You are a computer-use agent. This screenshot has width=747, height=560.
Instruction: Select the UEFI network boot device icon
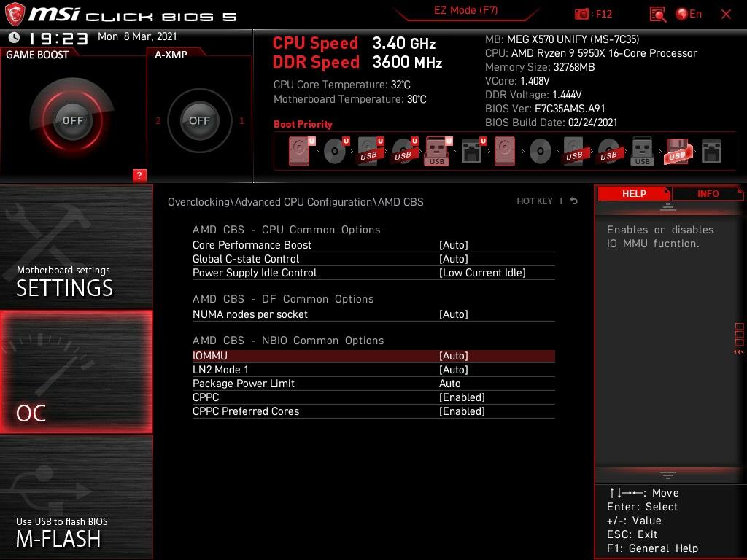pyautogui.click(x=473, y=151)
